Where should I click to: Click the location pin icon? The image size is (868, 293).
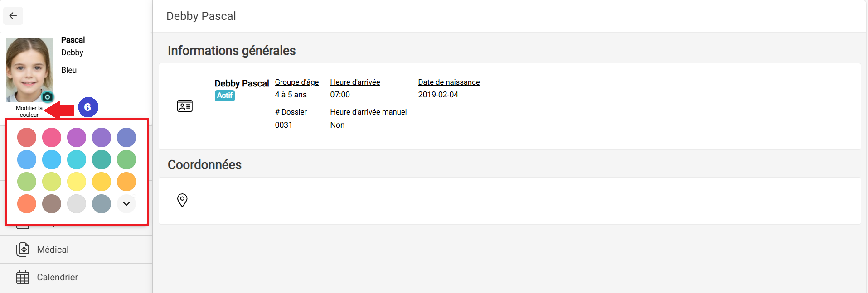(182, 200)
